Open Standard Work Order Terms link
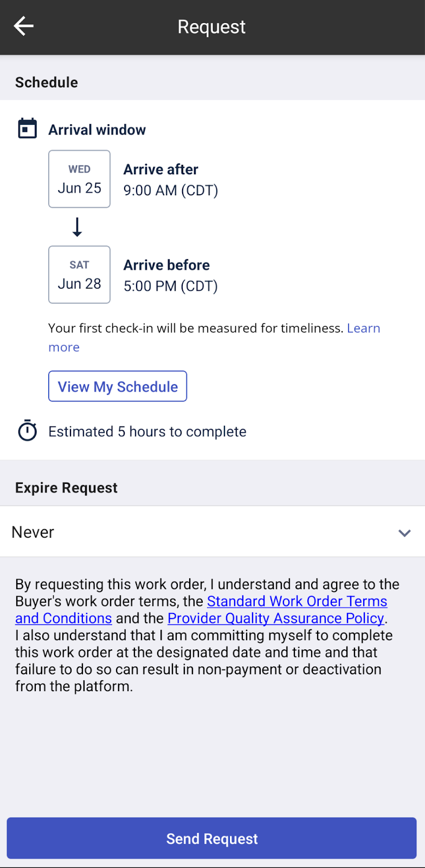This screenshot has height=868, width=425. (297, 601)
